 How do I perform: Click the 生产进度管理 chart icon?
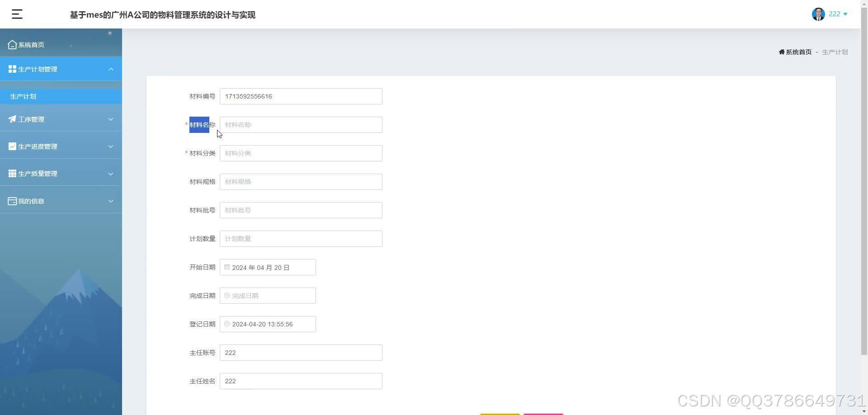[x=12, y=146]
